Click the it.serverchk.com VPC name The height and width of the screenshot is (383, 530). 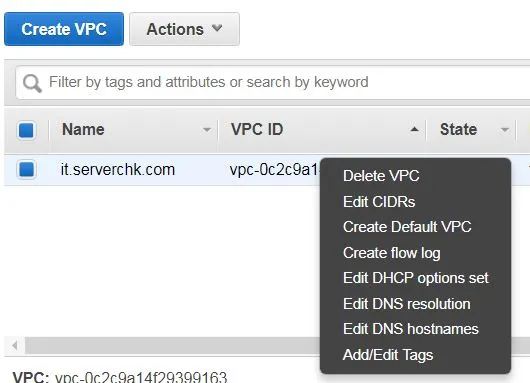pos(118,169)
